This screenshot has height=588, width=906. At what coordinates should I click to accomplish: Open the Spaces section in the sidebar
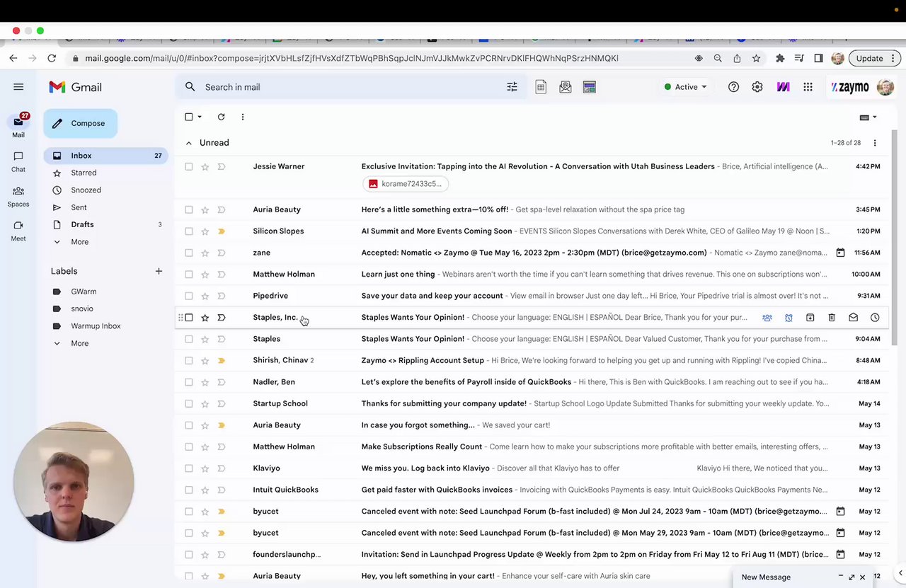pos(18,196)
